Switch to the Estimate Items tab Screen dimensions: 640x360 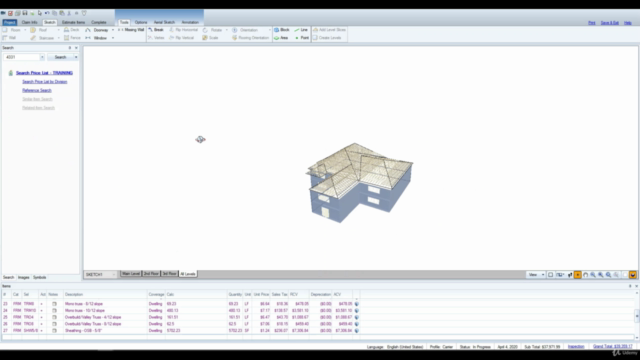click(73, 22)
